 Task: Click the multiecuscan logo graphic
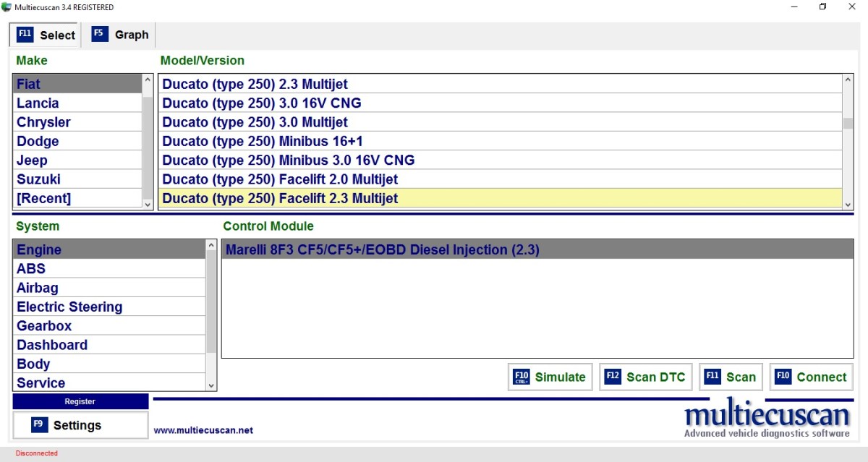(767, 419)
